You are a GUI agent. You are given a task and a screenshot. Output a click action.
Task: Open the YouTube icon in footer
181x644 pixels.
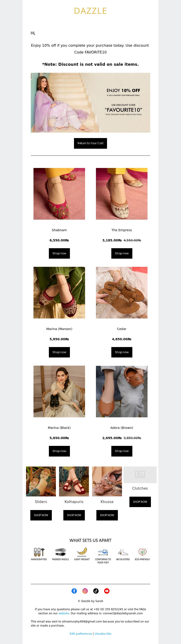point(107,591)
